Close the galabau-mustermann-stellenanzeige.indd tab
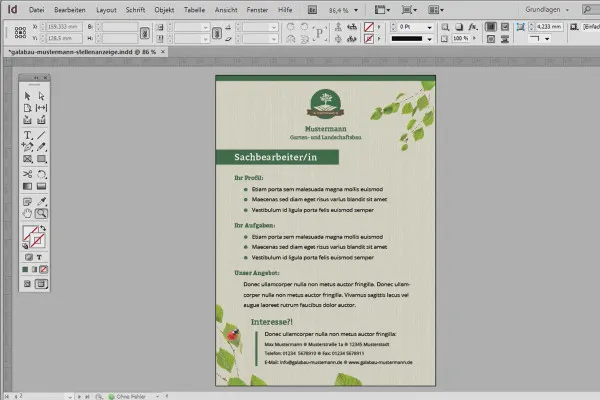Image resolution: width=600 pixels, height=400 pixels. click(x=163, y=52)
